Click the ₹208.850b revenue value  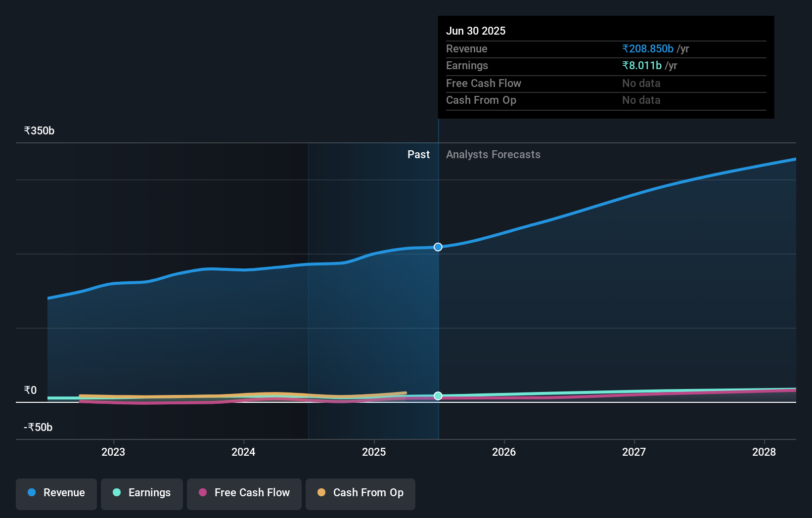coord(648,48)
